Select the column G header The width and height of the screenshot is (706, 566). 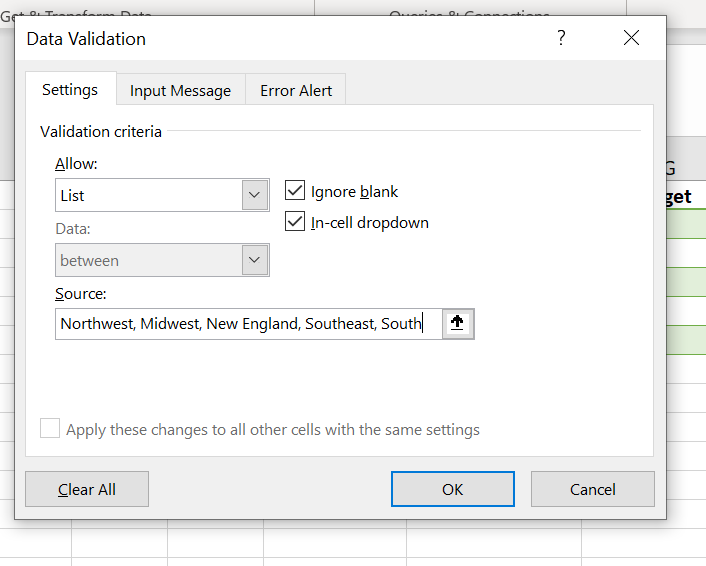[x=685, y=166]
